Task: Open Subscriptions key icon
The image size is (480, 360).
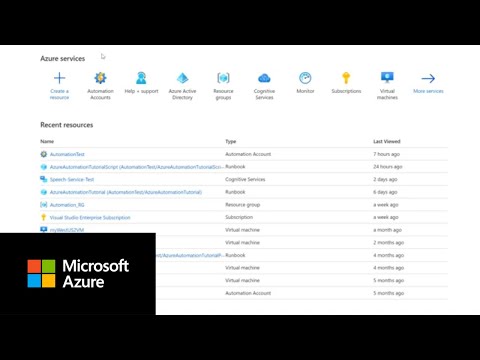Action: 346,78
